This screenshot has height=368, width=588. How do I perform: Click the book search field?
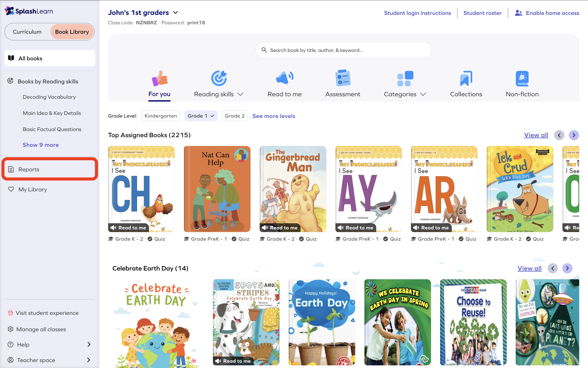pyautogui.click(x=343, y=50)
